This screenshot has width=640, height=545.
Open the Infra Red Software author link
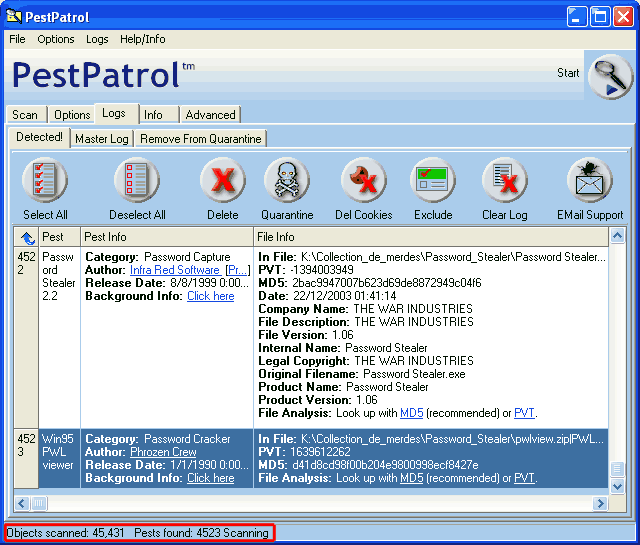coord(175,270)
